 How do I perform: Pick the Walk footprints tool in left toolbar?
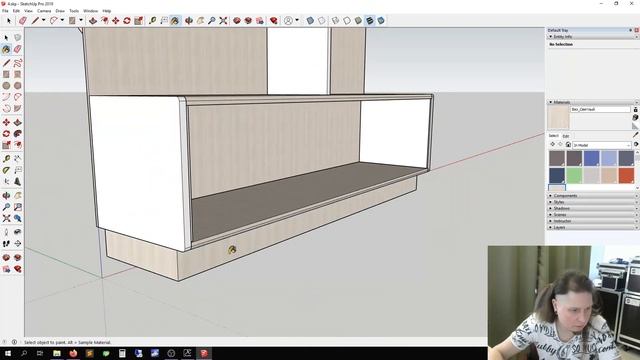click(6, 244)
